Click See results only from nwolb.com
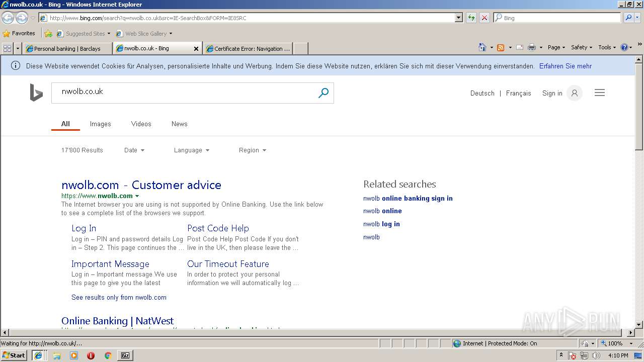The width and height of the screenshot is (644, 362). 119,298
